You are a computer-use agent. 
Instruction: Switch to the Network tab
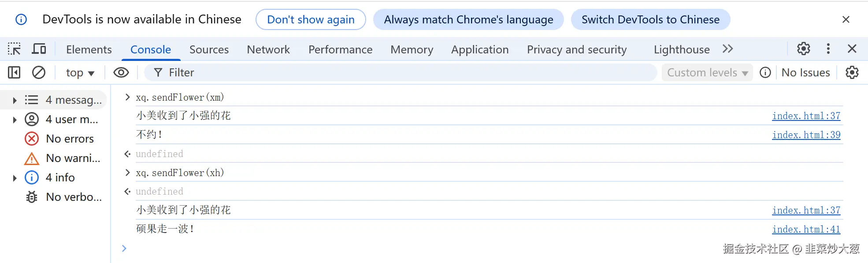[x=268, y=49]
